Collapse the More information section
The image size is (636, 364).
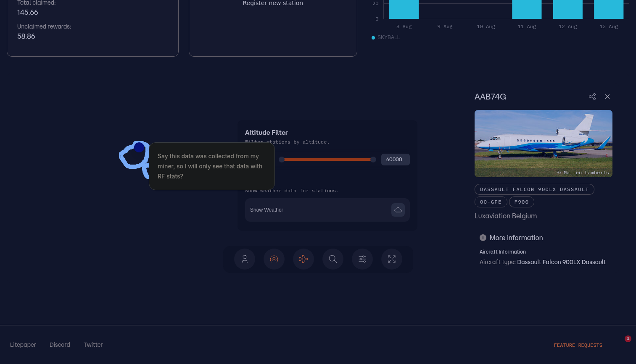coord(516,238)
